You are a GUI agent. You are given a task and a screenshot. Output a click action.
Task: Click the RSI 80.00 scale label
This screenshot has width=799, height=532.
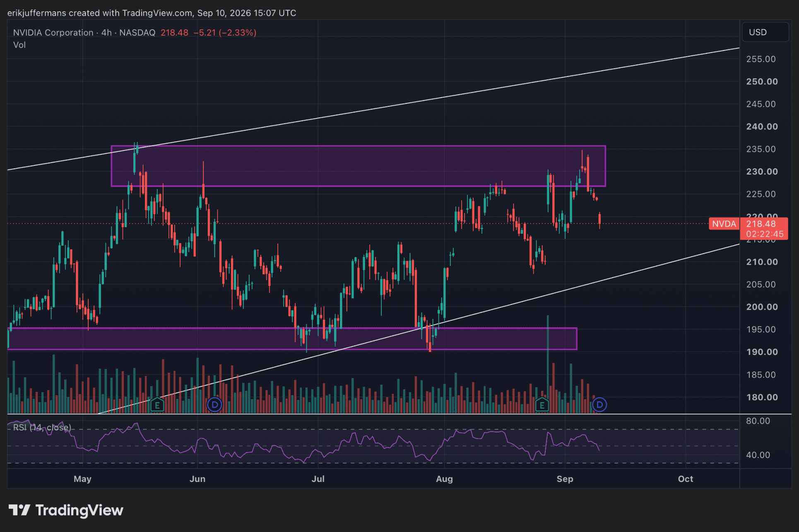pos(758,421)
